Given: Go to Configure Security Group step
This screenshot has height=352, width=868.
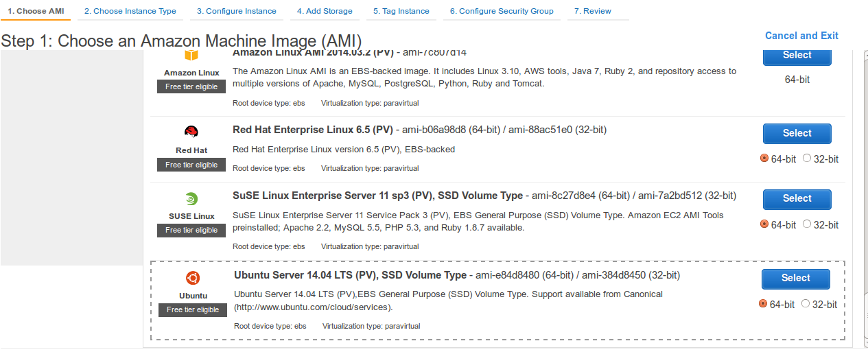Looking at the screenshot, I should point(502,11).
